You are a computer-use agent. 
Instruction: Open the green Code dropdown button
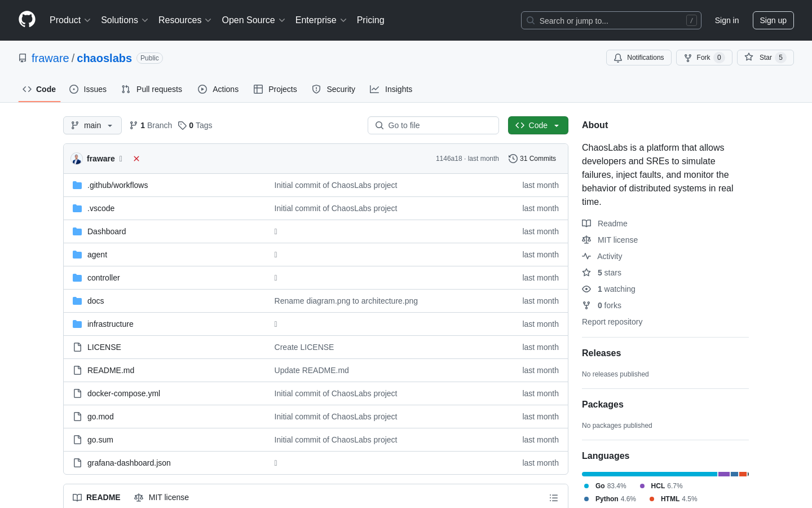pos(538,125)
